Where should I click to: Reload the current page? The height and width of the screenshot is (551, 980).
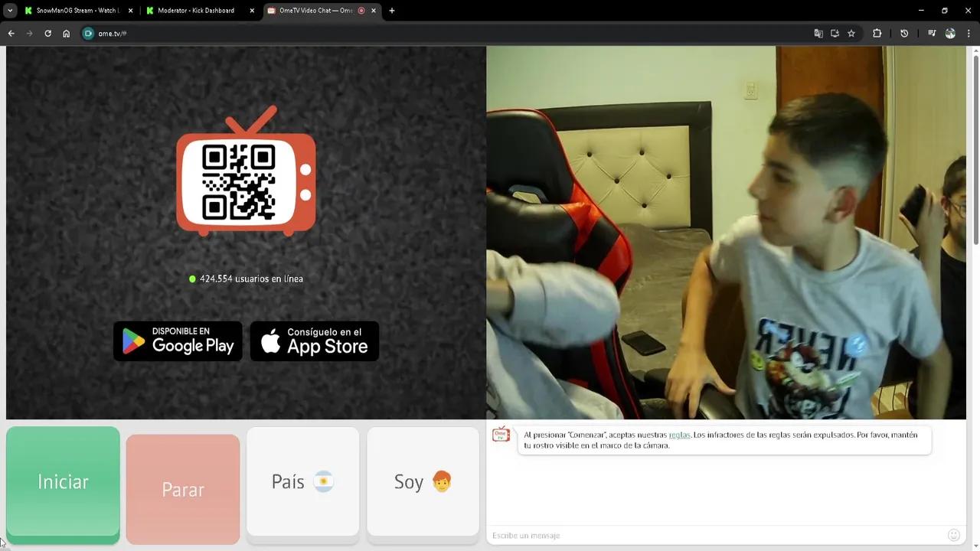pos(47,34)
